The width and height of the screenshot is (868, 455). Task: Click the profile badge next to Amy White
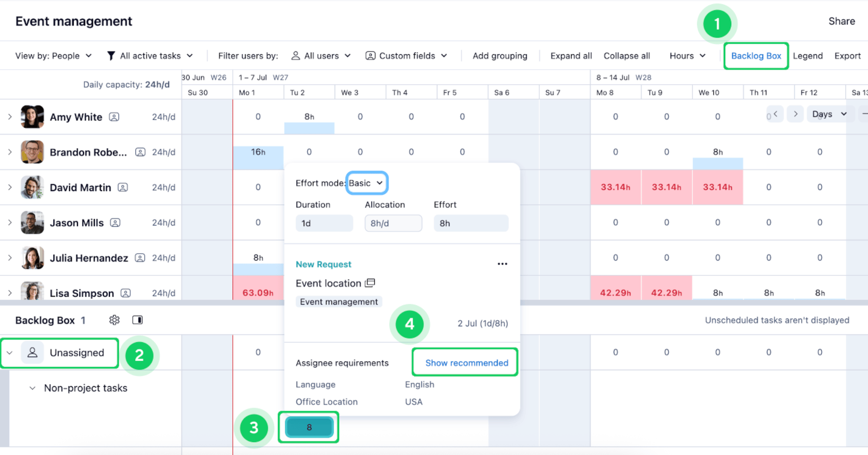pyautogui.click(x=114, y=117)
